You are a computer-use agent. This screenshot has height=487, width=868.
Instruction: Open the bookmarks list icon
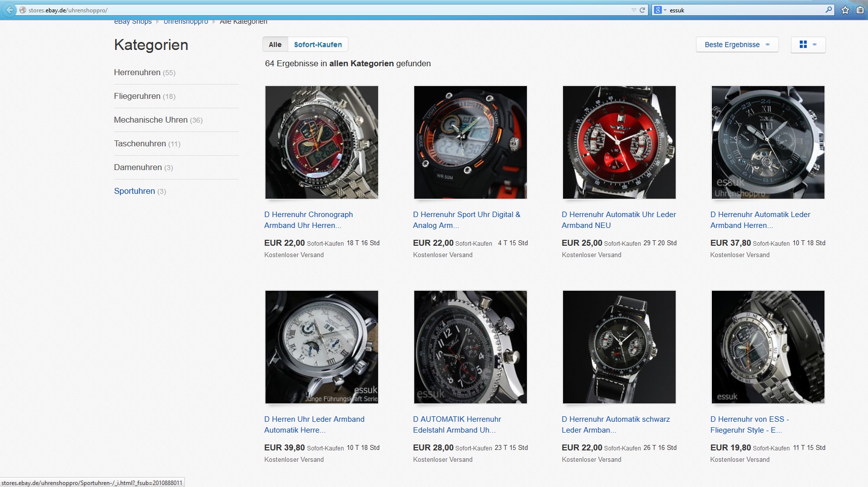(861, 10)
